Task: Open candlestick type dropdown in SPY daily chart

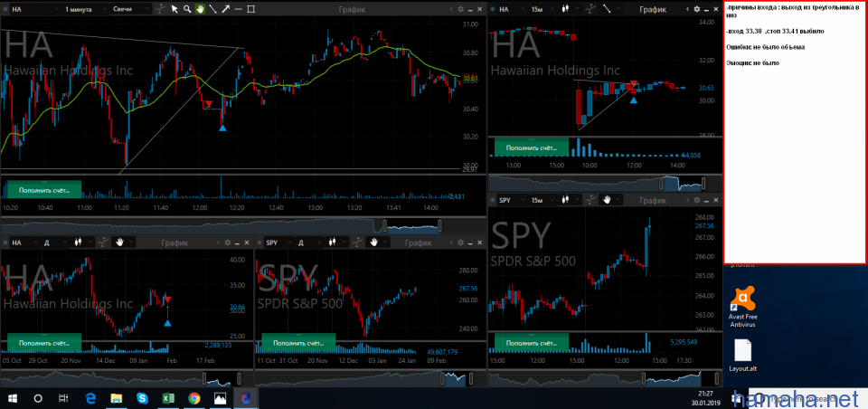Action: coord(336,243)
